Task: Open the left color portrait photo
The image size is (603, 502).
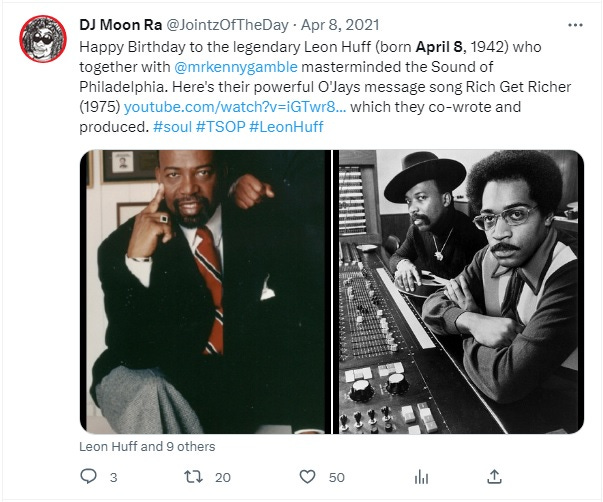Action: coord(205,292)
